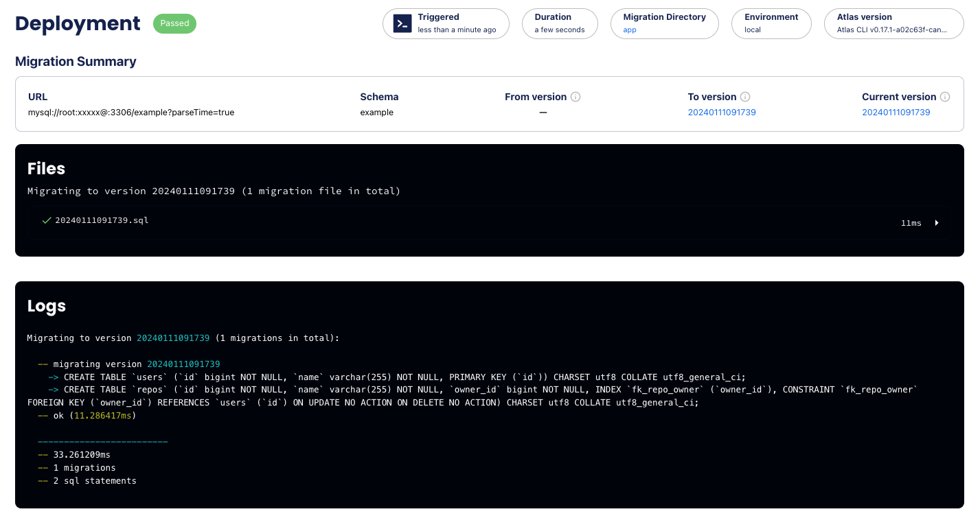Screen dimensions: 980x529
Task: Click the 'a few seconds' duration text
Action: click(x=560, y=30)
